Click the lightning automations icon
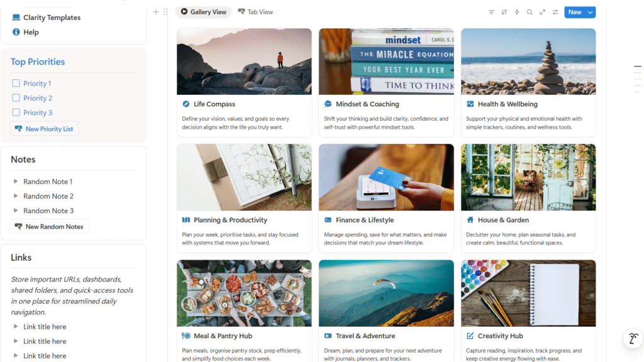 (x=517, y=12)
